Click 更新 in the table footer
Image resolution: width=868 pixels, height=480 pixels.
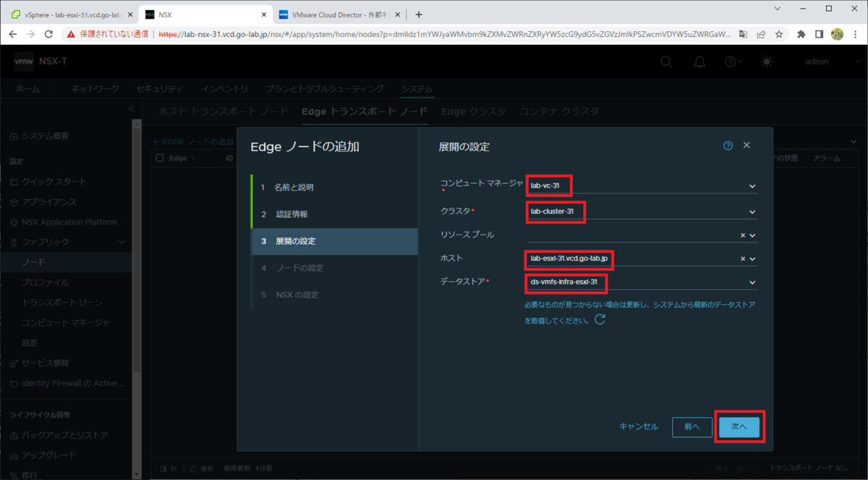click(202, 468)
